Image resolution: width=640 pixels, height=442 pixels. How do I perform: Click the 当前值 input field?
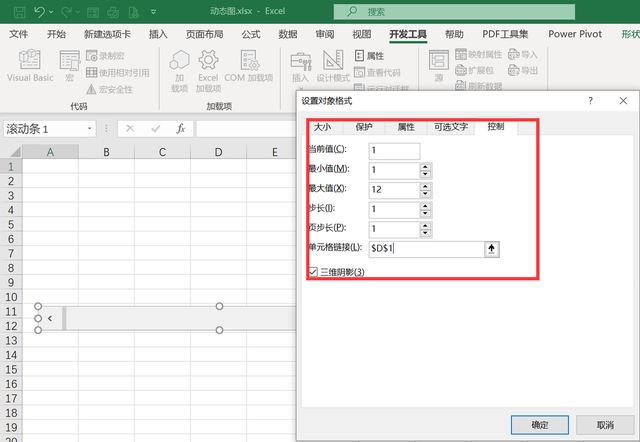pos(394,151)
